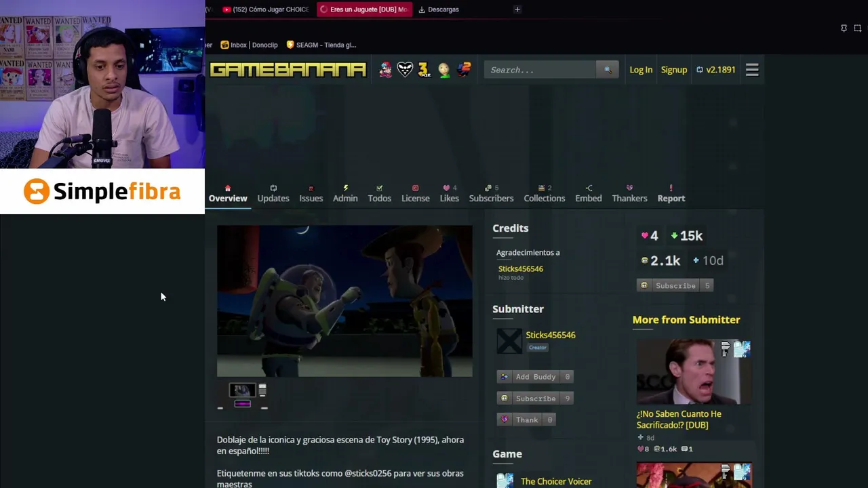Click the 2.1k views stat
Screen dimensions: 868x488
point(660,260)
